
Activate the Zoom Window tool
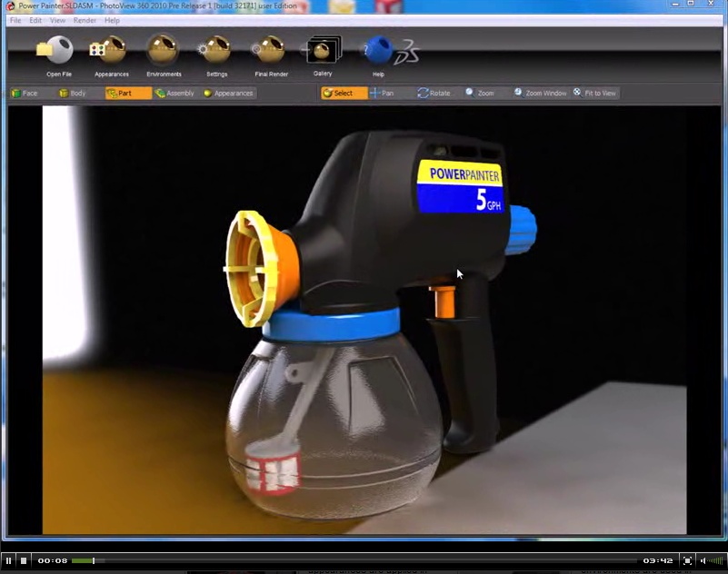540,94
